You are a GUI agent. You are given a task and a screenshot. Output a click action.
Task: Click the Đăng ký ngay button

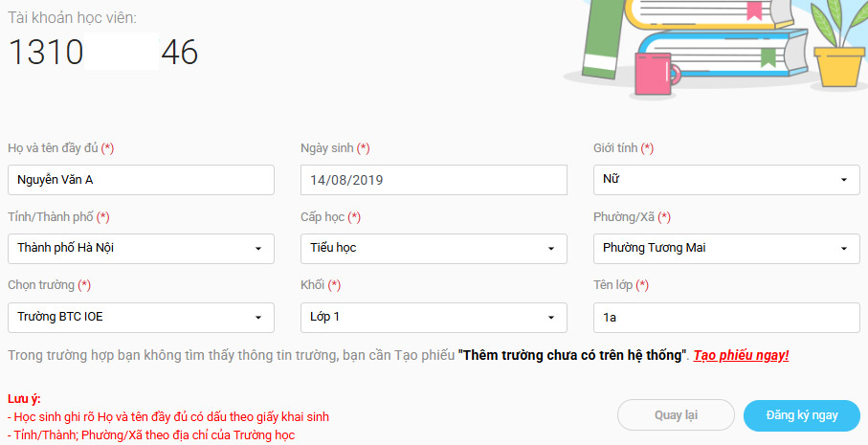802,415
